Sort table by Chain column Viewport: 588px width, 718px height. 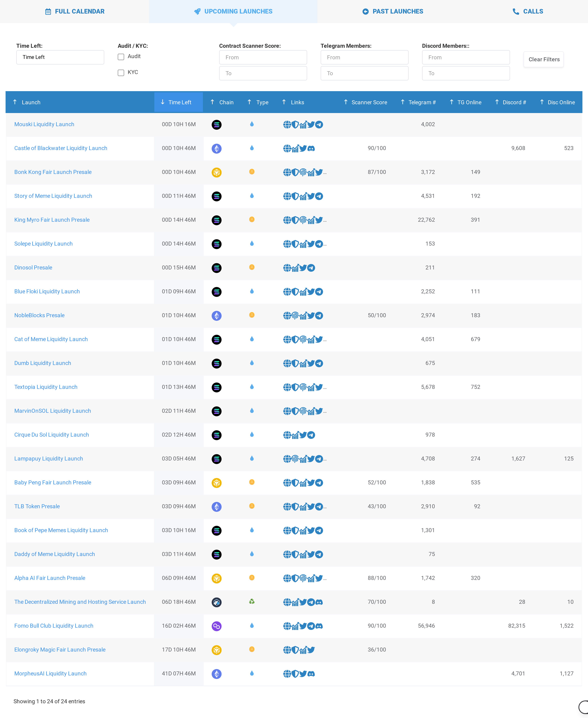point(222,102)
